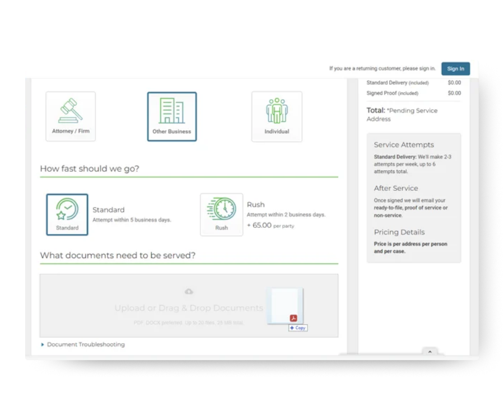504x420 pixels.
Task: View the Pricing Details section
Action: tap(399, 232)
